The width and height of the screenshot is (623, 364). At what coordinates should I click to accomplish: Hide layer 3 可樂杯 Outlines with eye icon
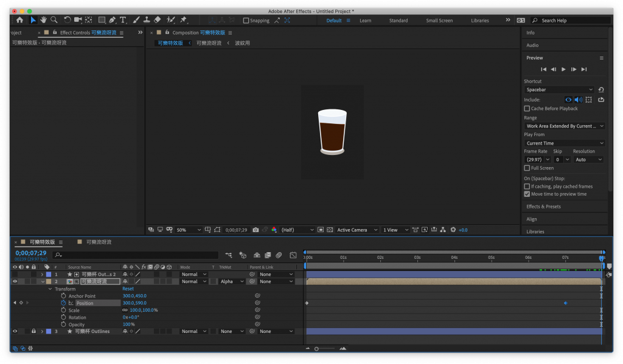15,331
